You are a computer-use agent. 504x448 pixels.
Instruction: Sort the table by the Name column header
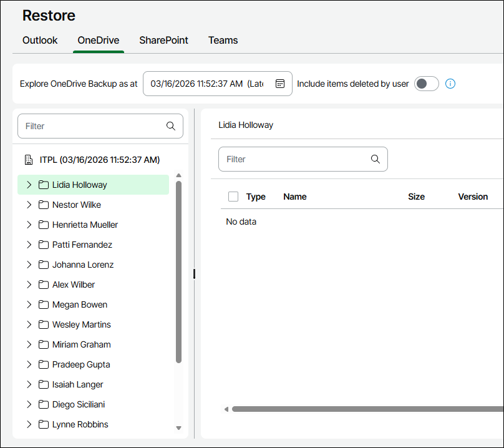[x=295, y=197]
